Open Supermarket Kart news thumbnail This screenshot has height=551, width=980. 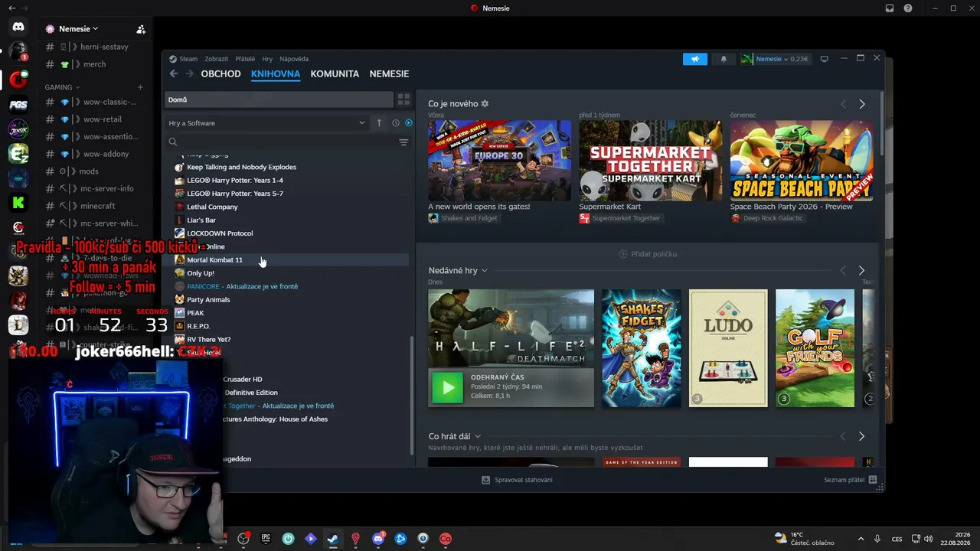click(x=650, y=161)
